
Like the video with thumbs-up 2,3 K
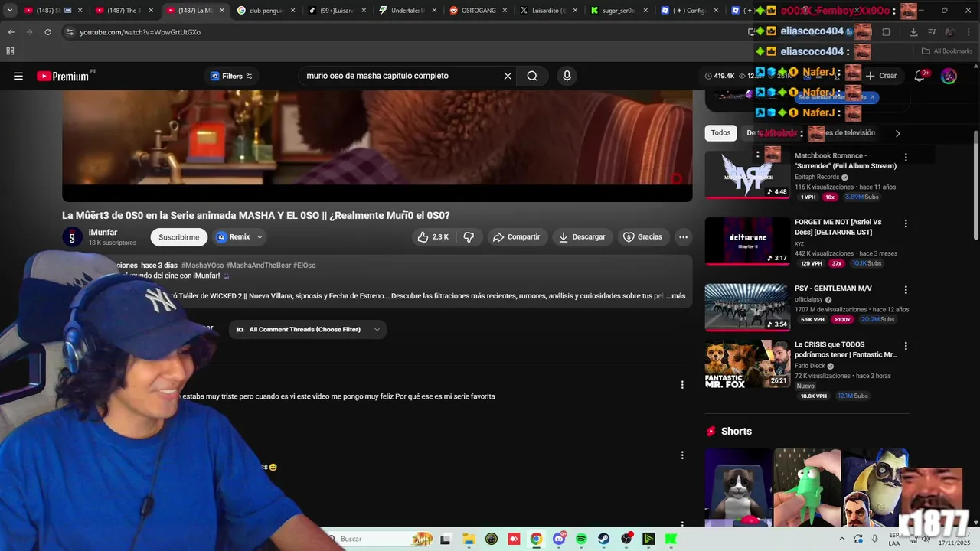click(433, 237)
